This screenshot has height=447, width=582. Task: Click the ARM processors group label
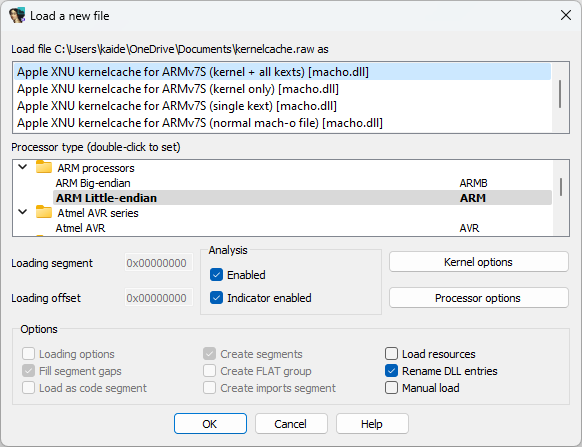[x=96, y=168]
